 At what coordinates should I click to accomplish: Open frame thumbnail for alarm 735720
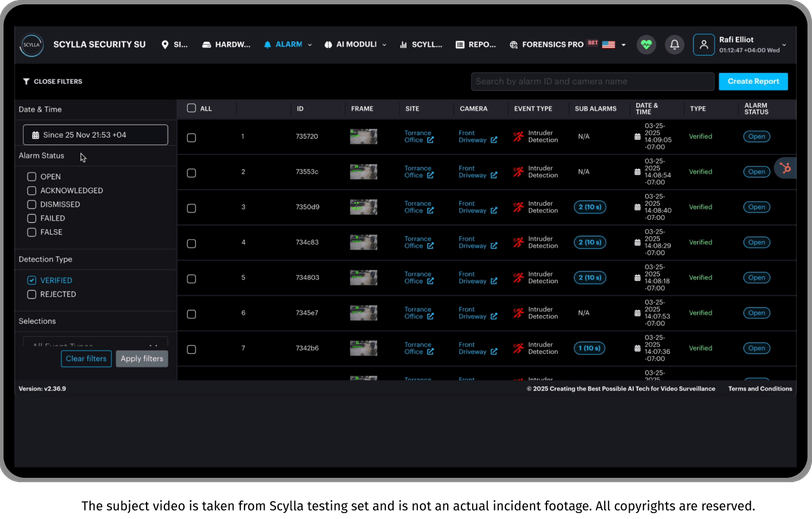click(x=364, y=137)
